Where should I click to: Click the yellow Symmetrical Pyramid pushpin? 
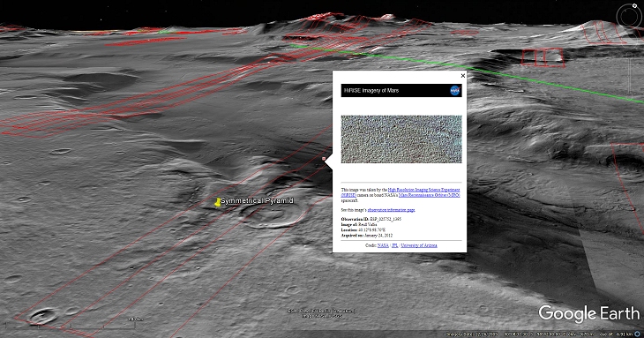(x=217, y=202)
